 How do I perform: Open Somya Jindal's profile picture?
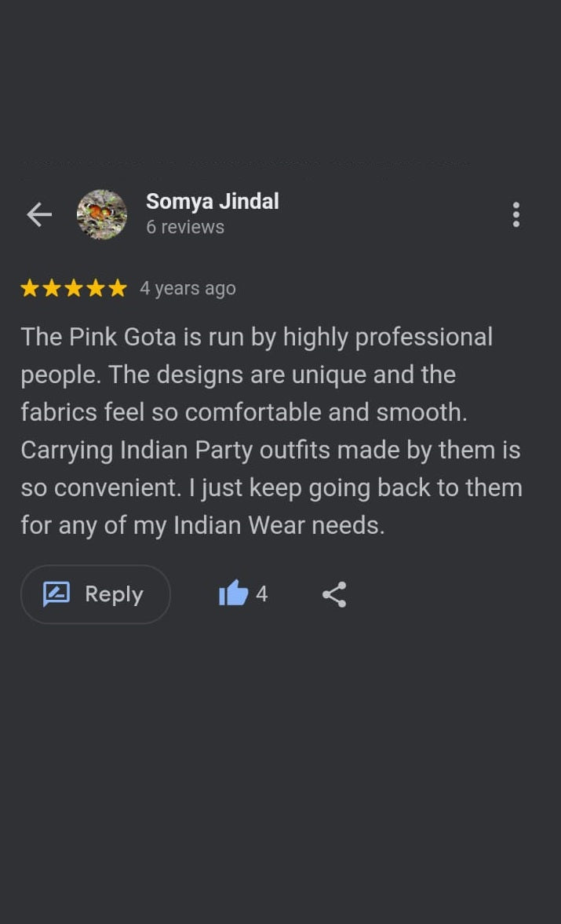[102, 214]
